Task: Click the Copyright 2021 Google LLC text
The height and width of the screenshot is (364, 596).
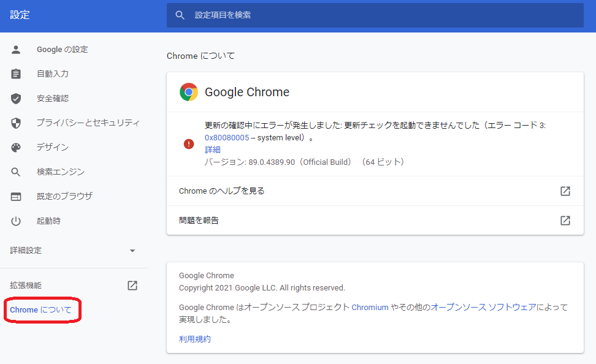Action: pos(262,288)
